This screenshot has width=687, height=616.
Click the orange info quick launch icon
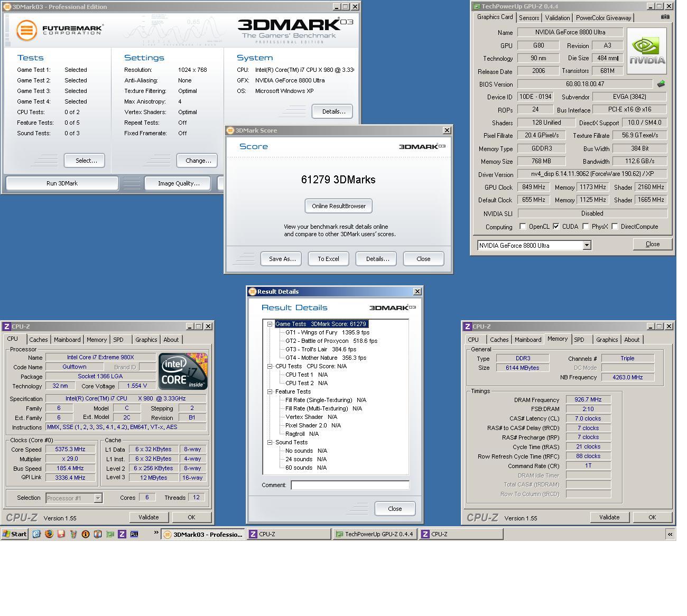point(86,534)
